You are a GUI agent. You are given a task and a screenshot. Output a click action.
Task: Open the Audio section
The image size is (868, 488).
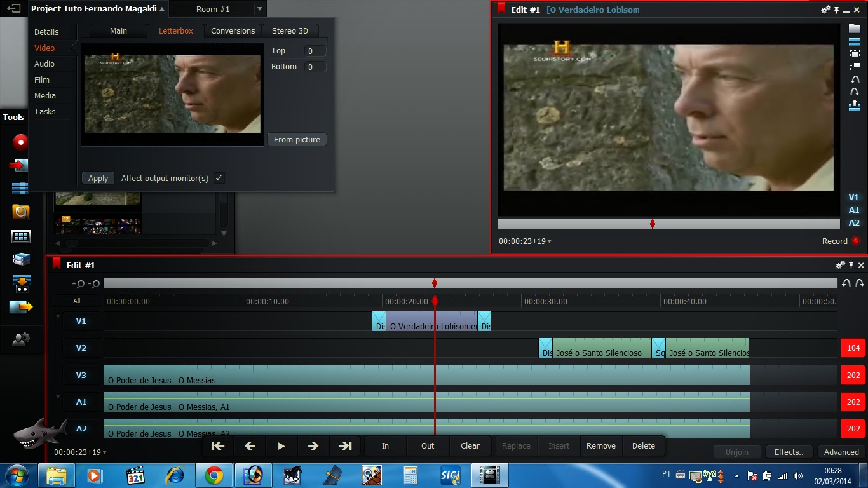[x=44, y=64]
